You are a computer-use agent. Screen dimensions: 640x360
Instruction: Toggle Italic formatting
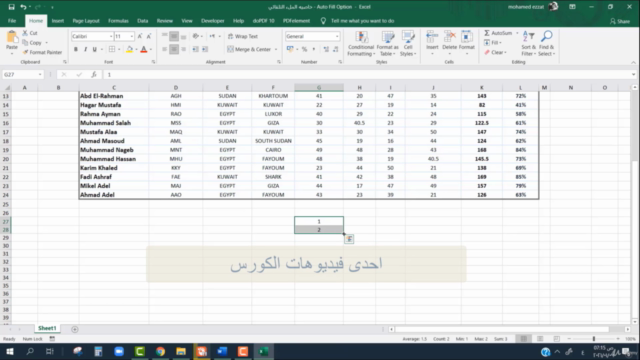point(85,49)
